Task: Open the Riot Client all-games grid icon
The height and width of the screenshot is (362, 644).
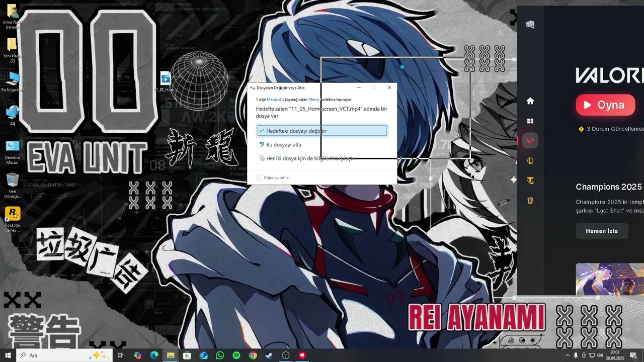Action: coord(530,121)
